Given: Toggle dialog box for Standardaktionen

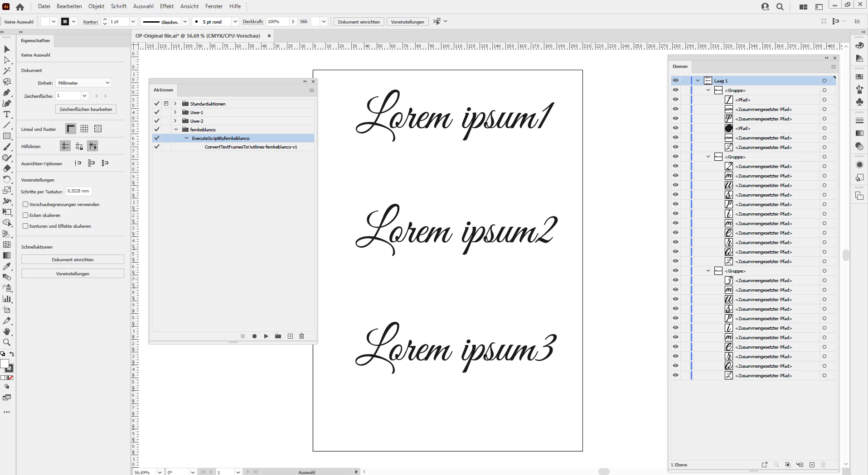Looking at the screenshot, I should pos(166,104).
